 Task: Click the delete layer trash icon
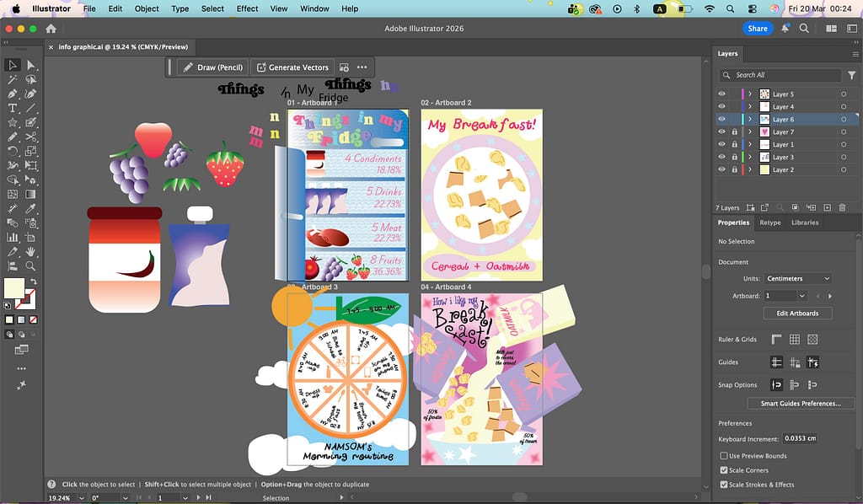pos(842,207)
